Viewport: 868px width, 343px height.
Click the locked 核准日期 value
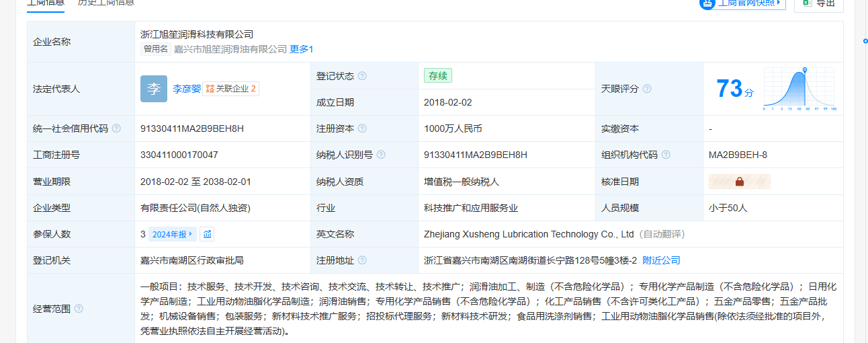click(x=739, y=182)
